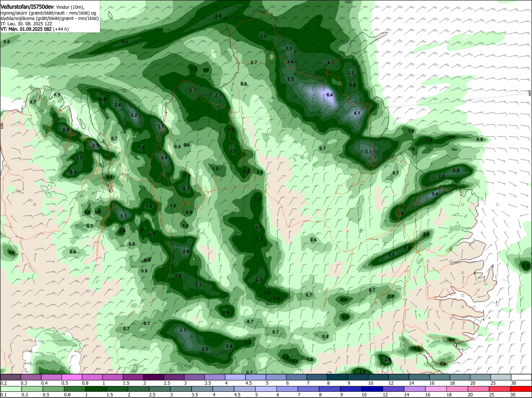Click the Vindur (10m) legend text
The width and height of the screenshot is (532, 398).
click(70, 7)
